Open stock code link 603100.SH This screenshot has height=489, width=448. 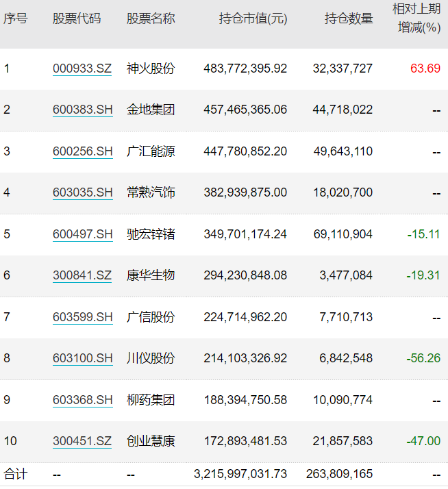pyautogui.click(x=83, y=358)
